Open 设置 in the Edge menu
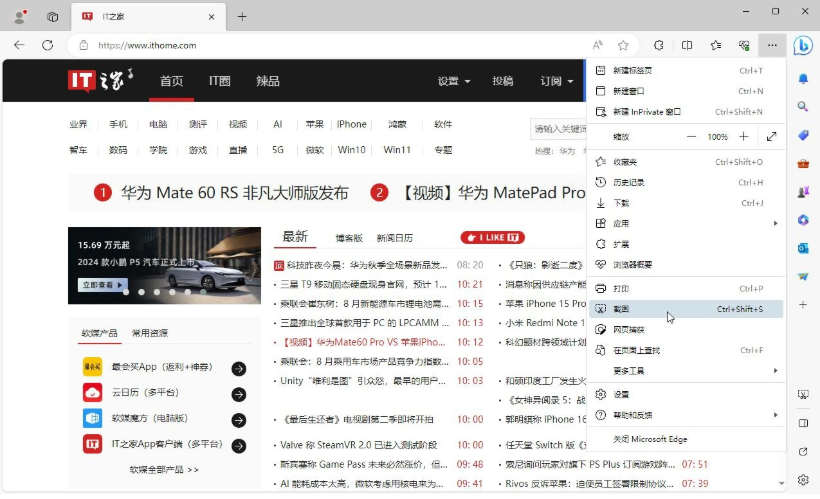Viewport: 820px width, 499px height. 686,394
